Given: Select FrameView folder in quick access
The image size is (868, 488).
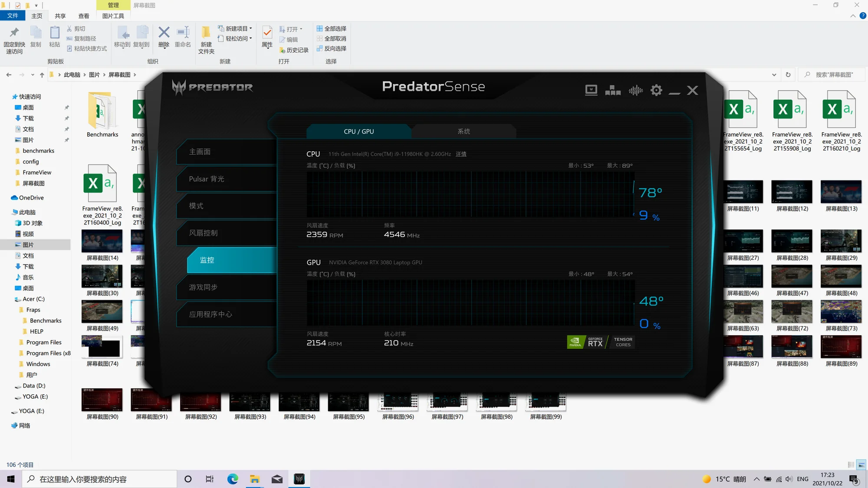Looking at the screenshot, I should point(37,172).
